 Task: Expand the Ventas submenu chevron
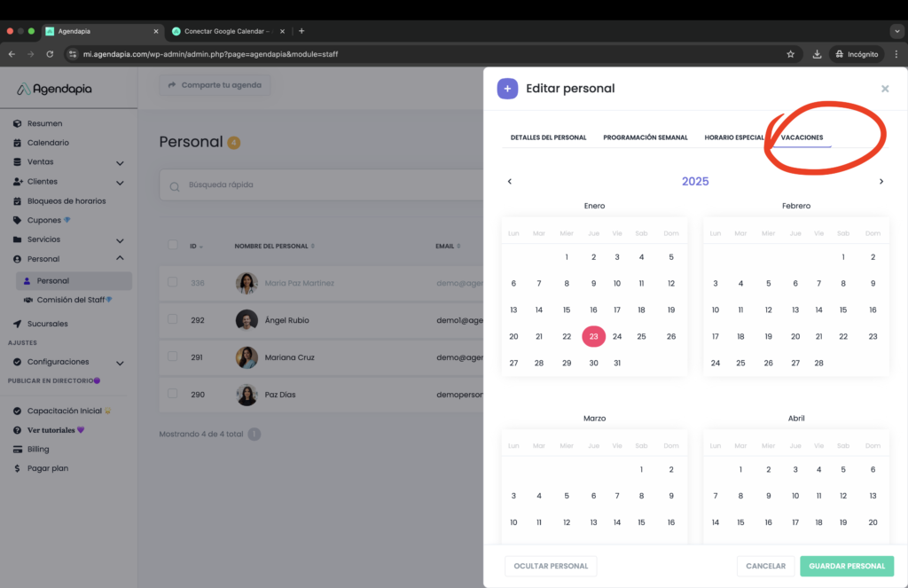[x=120, y=162]
